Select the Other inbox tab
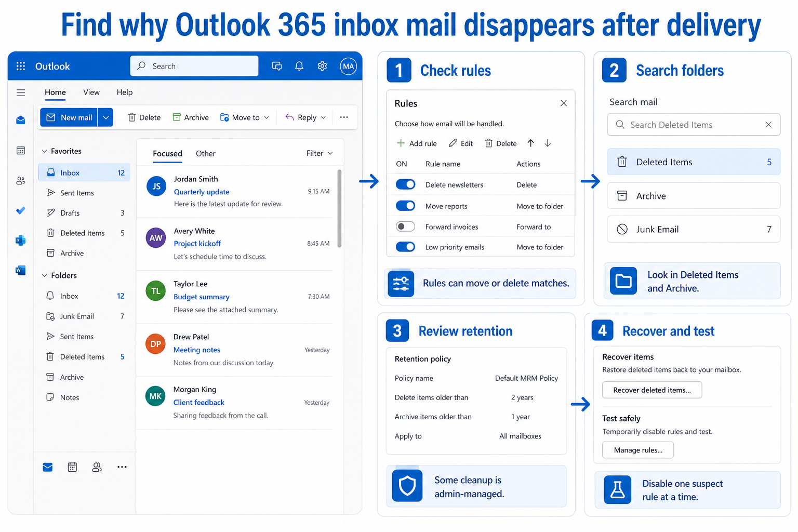Screen dimensions: 798x532 206,154
